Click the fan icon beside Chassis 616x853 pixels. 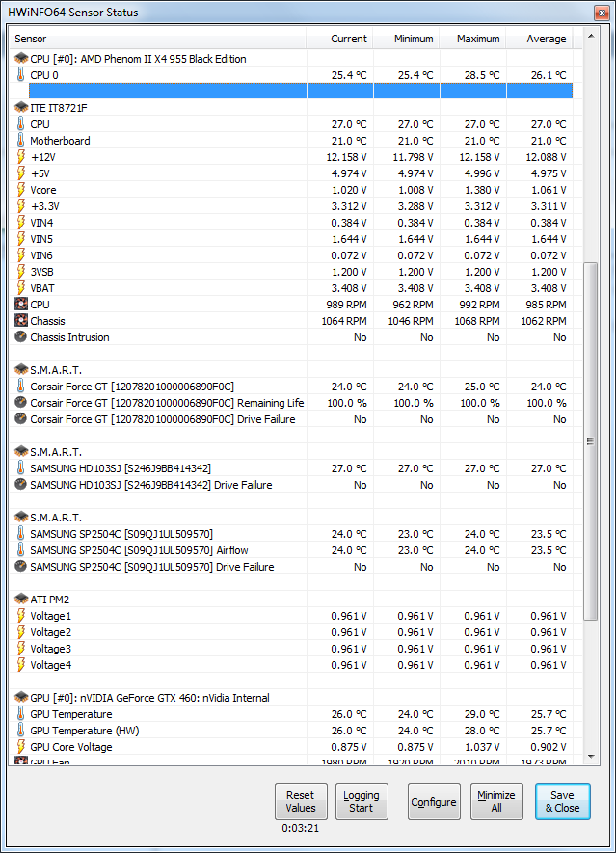20,320
